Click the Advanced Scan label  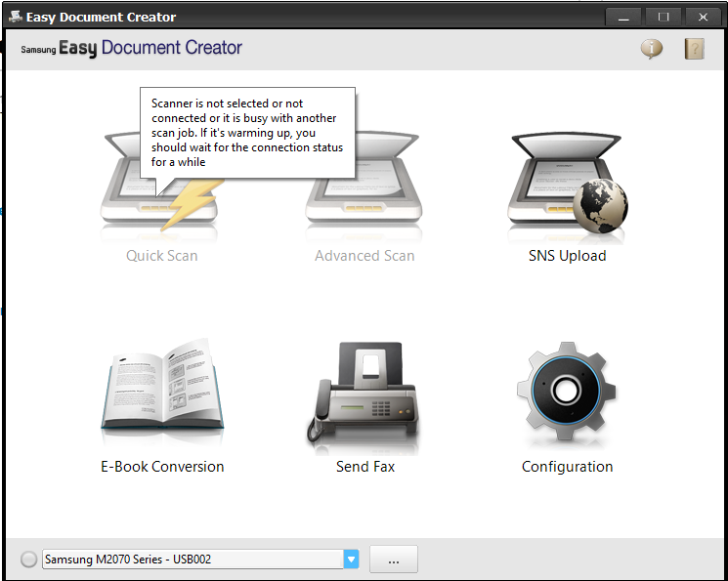click(364, 256)
